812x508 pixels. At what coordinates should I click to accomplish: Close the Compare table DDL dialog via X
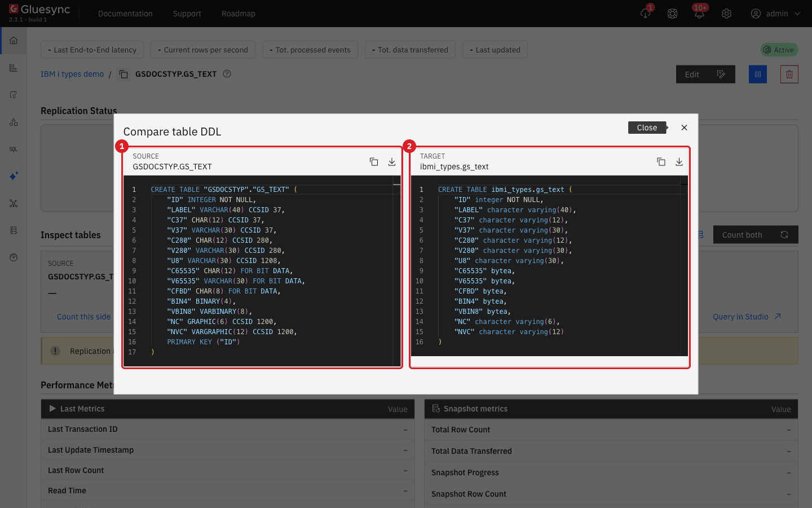[x=684, y=128]
